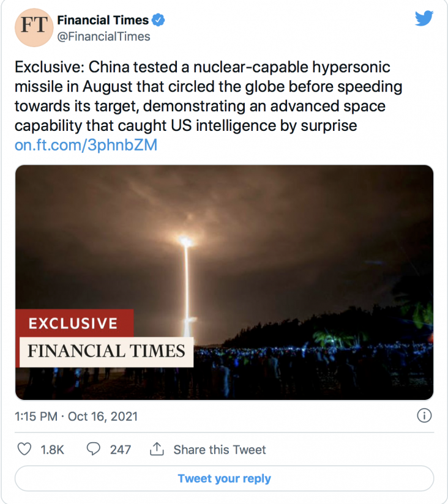Click the EXCLUSIVE banner on the image

[72, 324]
